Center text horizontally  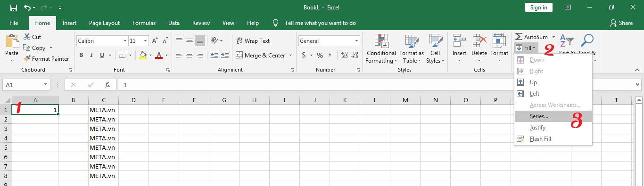pyautogui.click(x=189, y=55)
